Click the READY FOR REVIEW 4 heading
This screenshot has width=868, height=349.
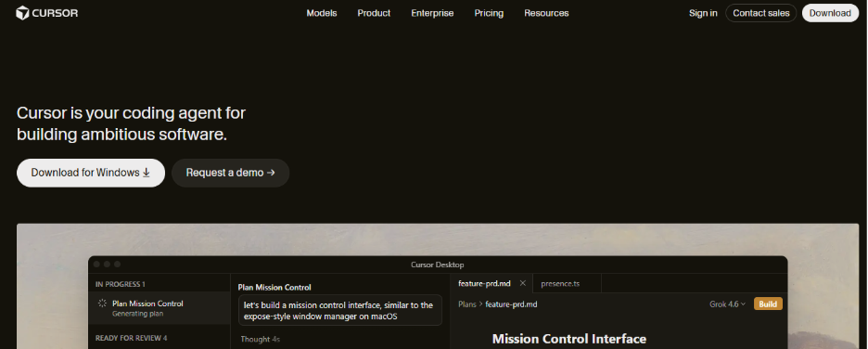[131, 338]
